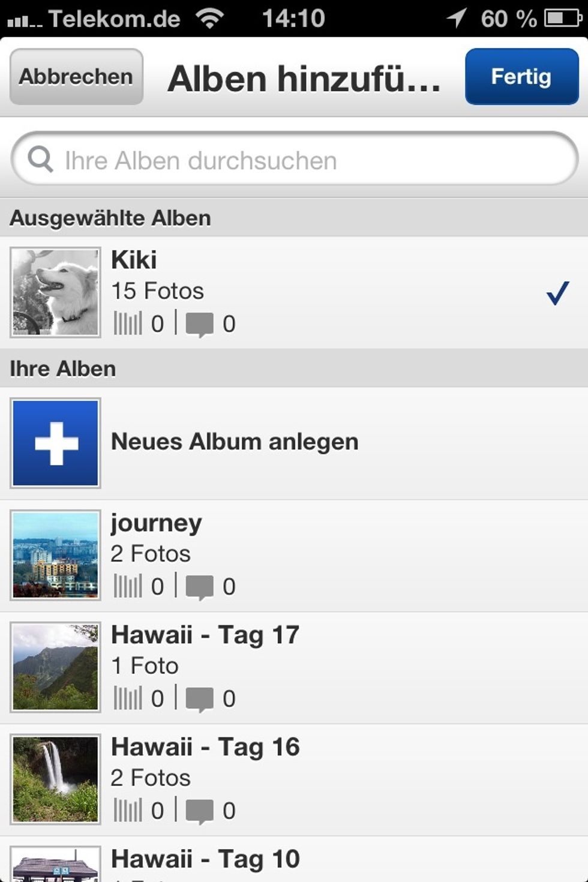Tap the blue plus new album icon
Screen dimensions: 588x882
pyautogui.click(x=56, y=443)
